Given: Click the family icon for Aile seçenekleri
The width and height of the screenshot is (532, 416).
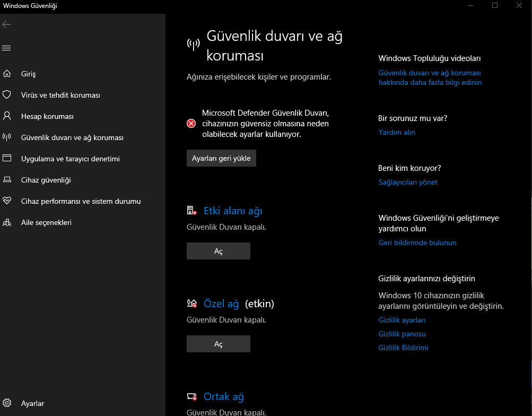Looking at the screenshot, I should (7, 222).
